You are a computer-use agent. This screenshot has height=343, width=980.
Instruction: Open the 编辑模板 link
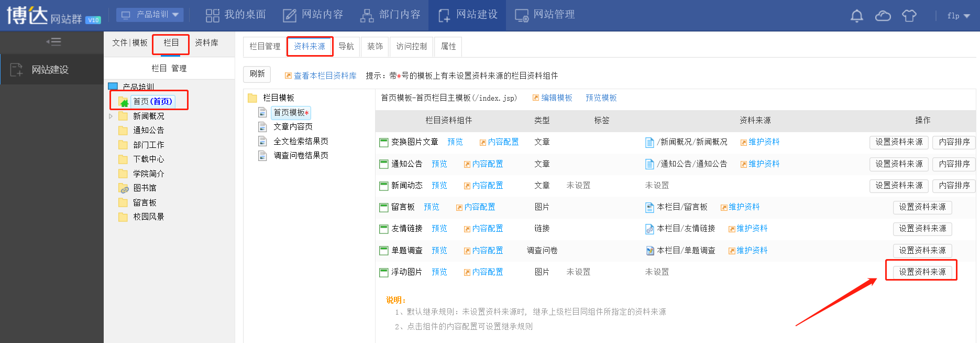556,98
